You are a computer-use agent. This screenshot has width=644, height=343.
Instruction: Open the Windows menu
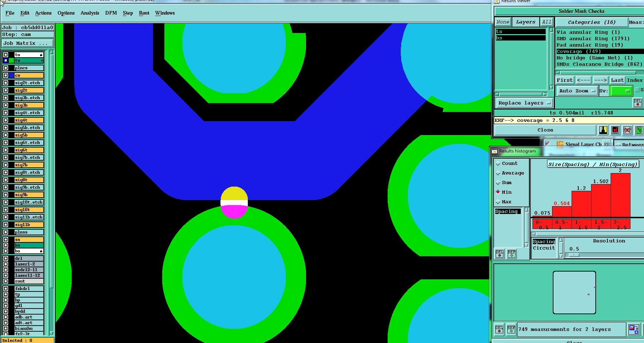tap(165, 13)
